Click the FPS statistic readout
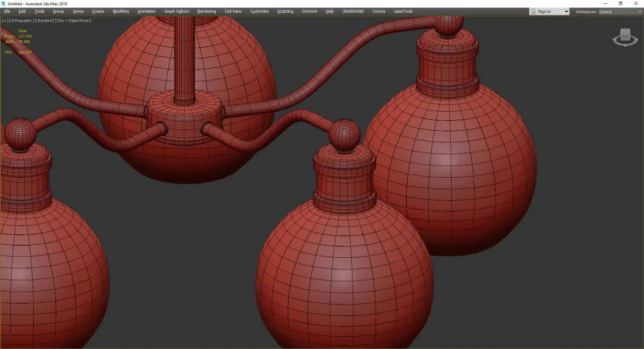The width and height of the screenshot is (644, 349). [18, 53]
